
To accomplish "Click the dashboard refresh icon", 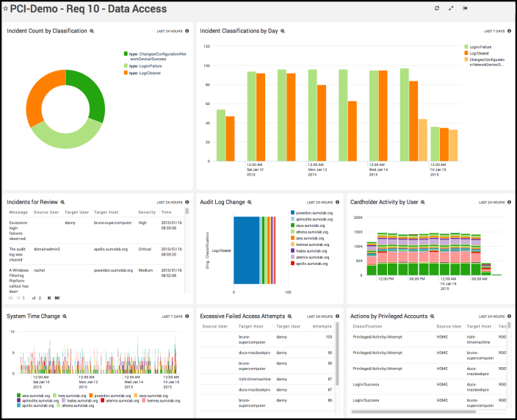I will tap(437, 8).
